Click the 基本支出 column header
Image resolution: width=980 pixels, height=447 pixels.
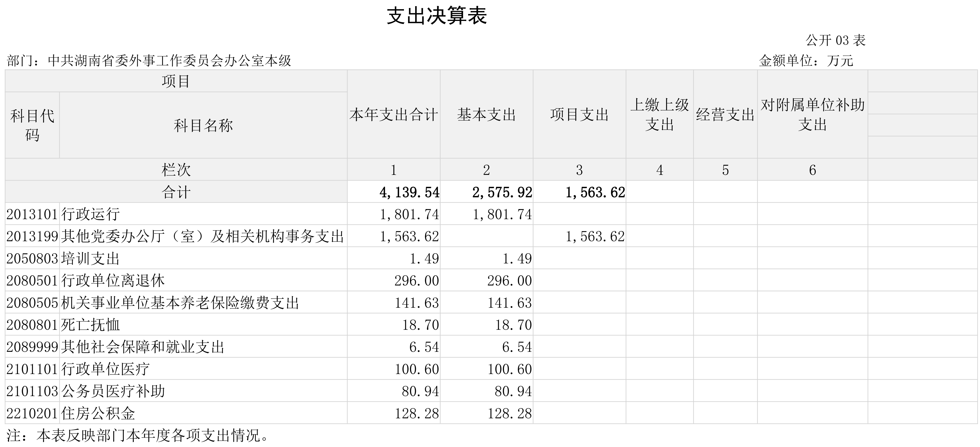[486, 115]
